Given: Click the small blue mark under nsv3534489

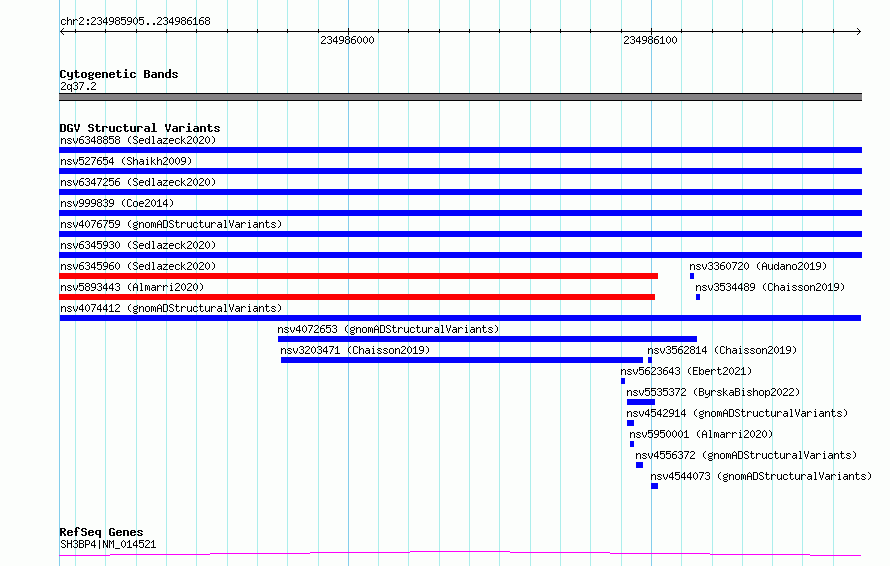Looking at the screenshot, I should point(698,297).
